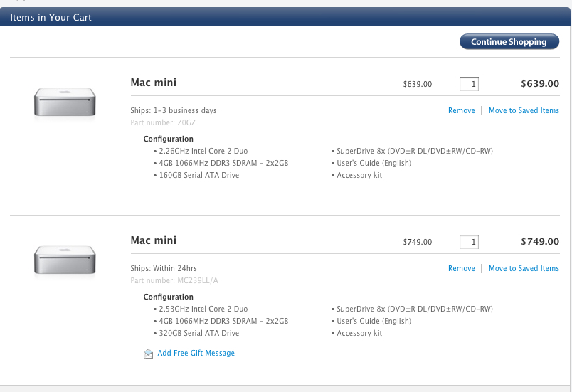
Task: Click the Continue Shopping button
Action: pos(509,42)
